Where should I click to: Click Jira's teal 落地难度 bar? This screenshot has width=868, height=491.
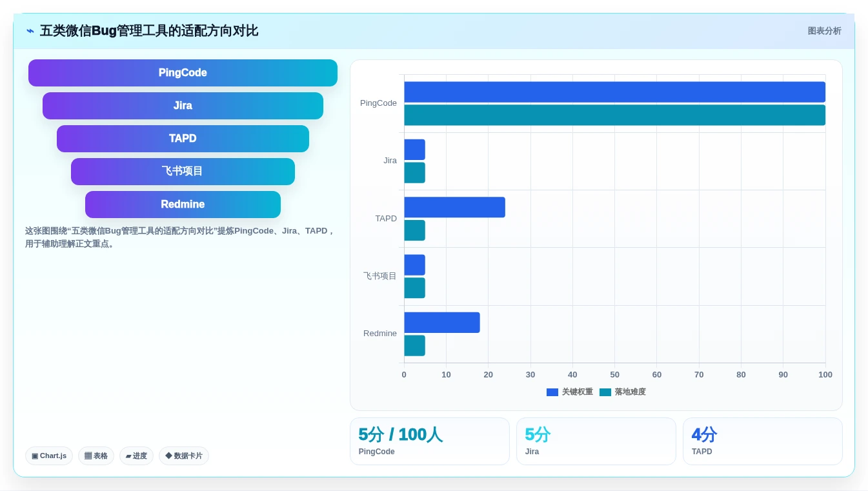414,173
